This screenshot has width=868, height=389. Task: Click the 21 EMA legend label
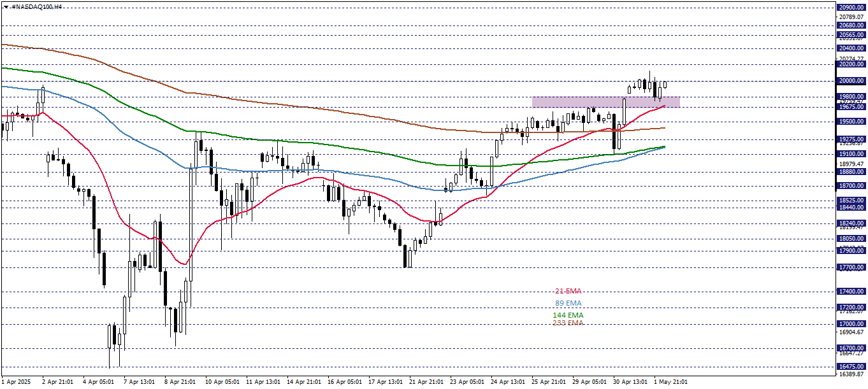coord(568,291)
